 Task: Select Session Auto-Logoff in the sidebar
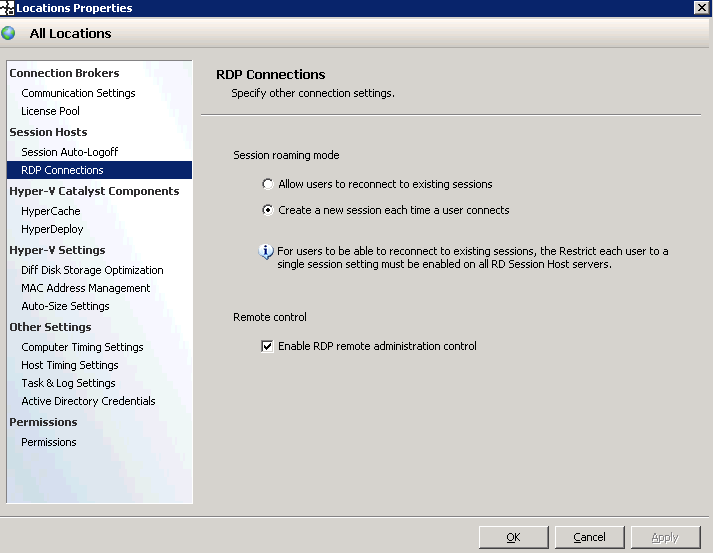pos(70,152)
